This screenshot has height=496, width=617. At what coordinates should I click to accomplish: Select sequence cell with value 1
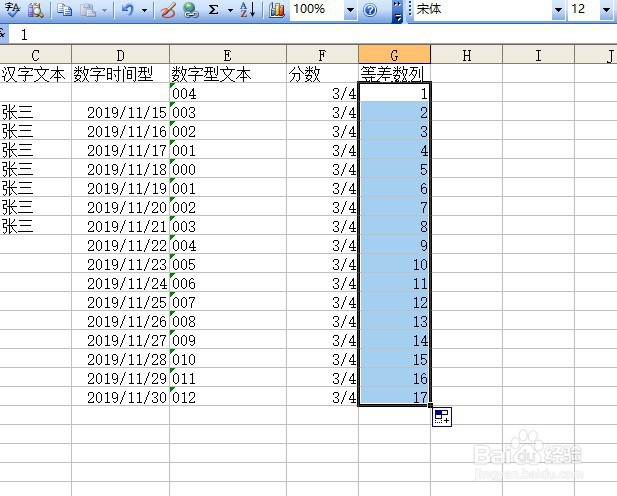(394, 93)
